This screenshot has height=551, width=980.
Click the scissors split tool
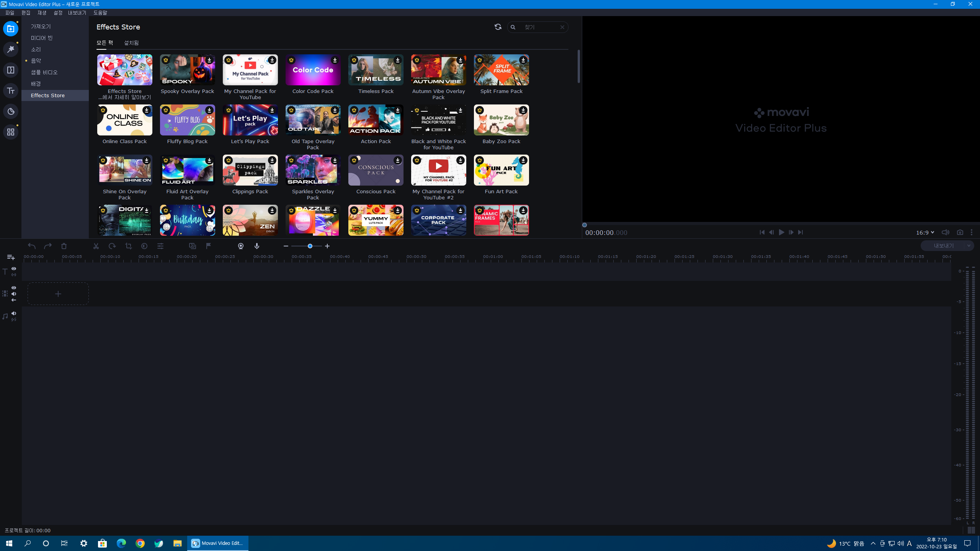(x=96, y=246)
